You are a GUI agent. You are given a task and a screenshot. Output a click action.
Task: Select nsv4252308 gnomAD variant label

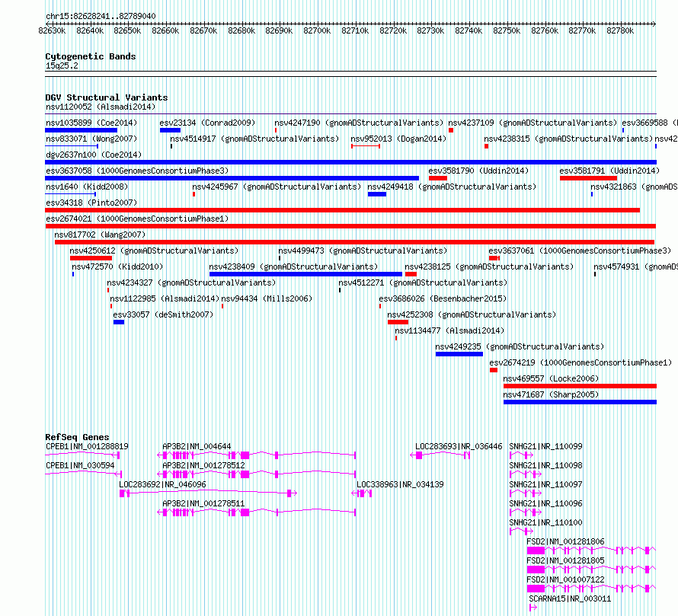pos(472,314)
